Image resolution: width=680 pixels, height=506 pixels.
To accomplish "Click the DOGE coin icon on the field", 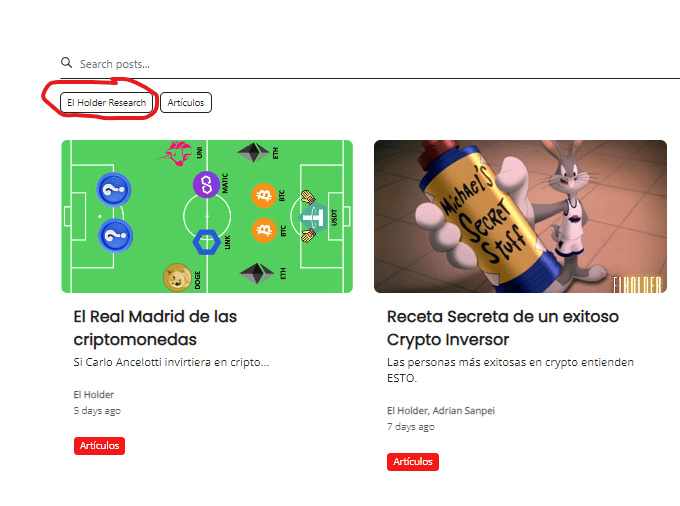I will coord(177,277).
